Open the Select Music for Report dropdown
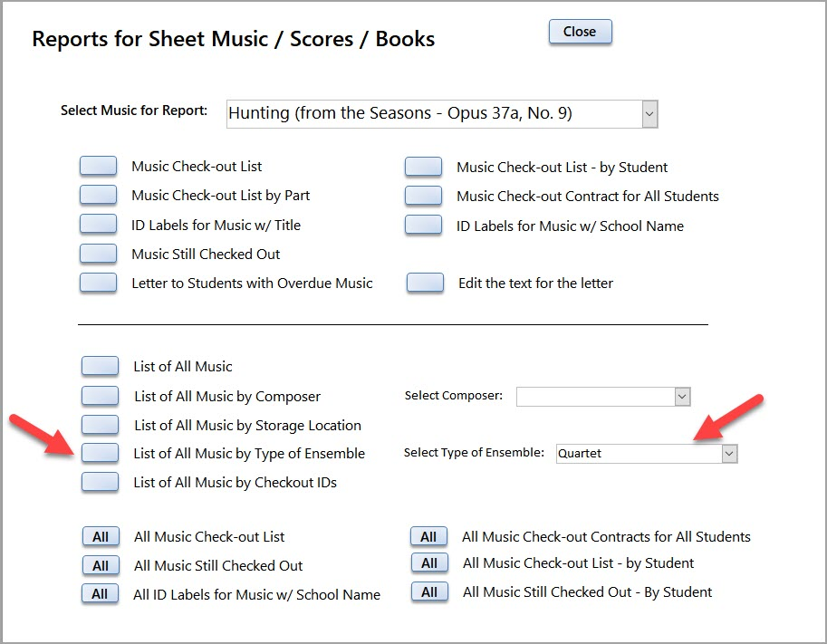Image resolution: width=827 pixels, height=644 pixels. pos(649,114)
